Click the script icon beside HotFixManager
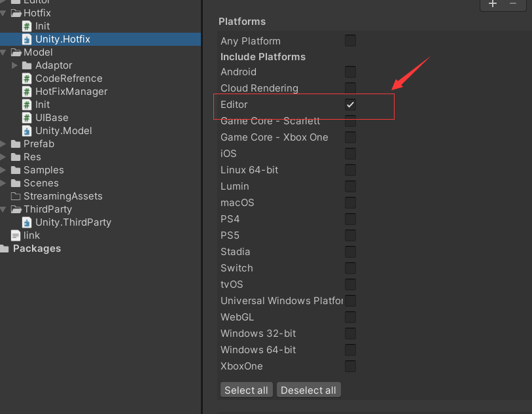Viewport: 532px width, 414px height. click(27, 92)
